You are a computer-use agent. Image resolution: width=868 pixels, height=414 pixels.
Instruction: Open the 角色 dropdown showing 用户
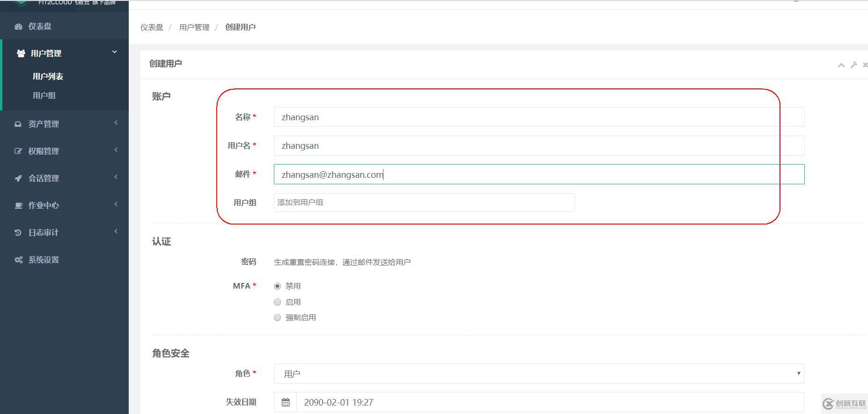(539, 374)
